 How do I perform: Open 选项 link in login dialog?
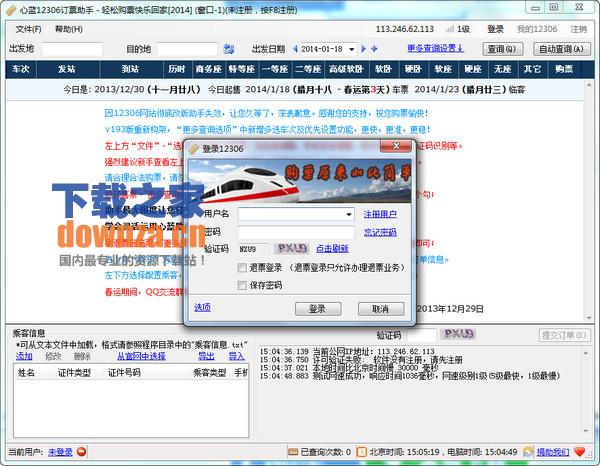click(x=202, y=307)
